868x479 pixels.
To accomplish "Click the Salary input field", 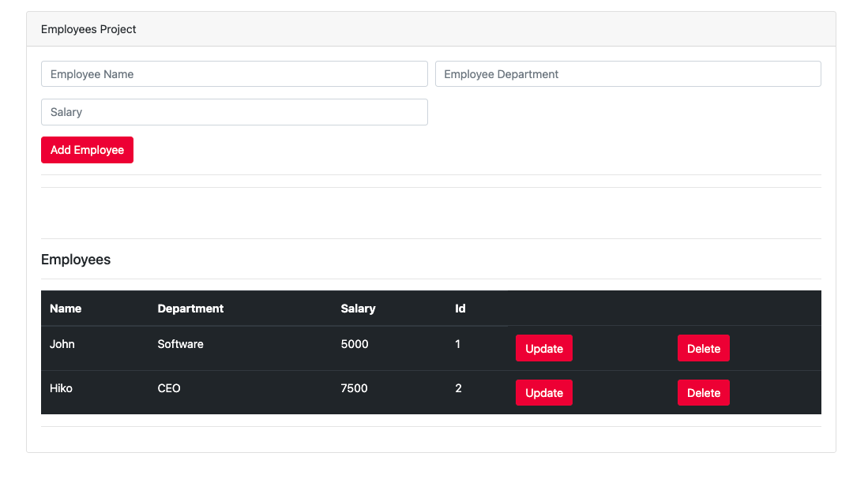I will tap(234, 111).
